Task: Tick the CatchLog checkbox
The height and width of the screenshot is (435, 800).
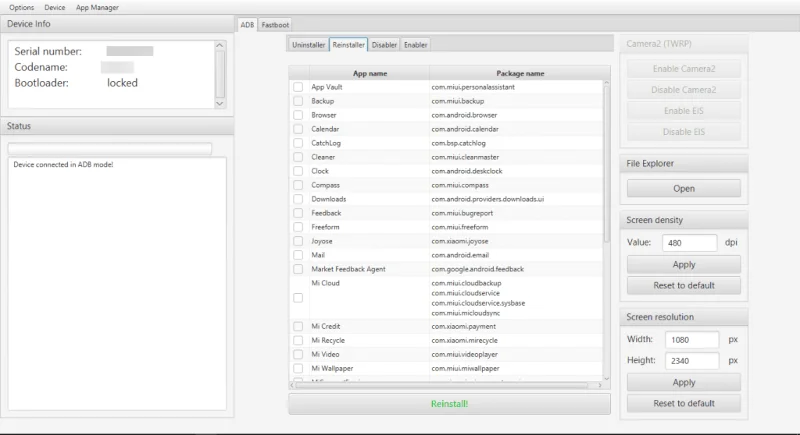Action: pos(298,143)
